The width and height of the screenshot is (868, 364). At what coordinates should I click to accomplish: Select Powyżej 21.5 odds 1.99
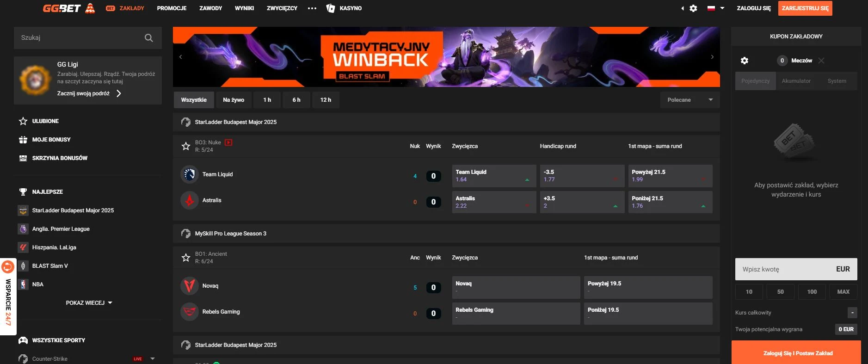click(671, 176)
